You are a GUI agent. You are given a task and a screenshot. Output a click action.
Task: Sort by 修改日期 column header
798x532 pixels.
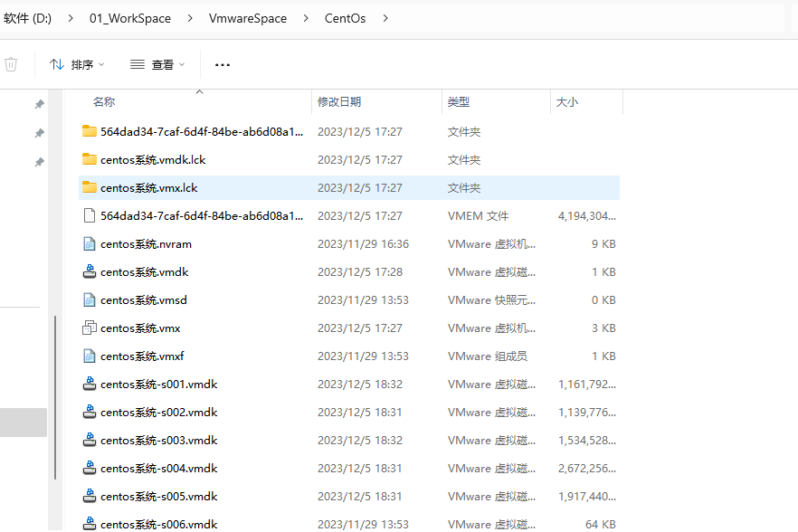pyautogui.click(x=339, y=102)
